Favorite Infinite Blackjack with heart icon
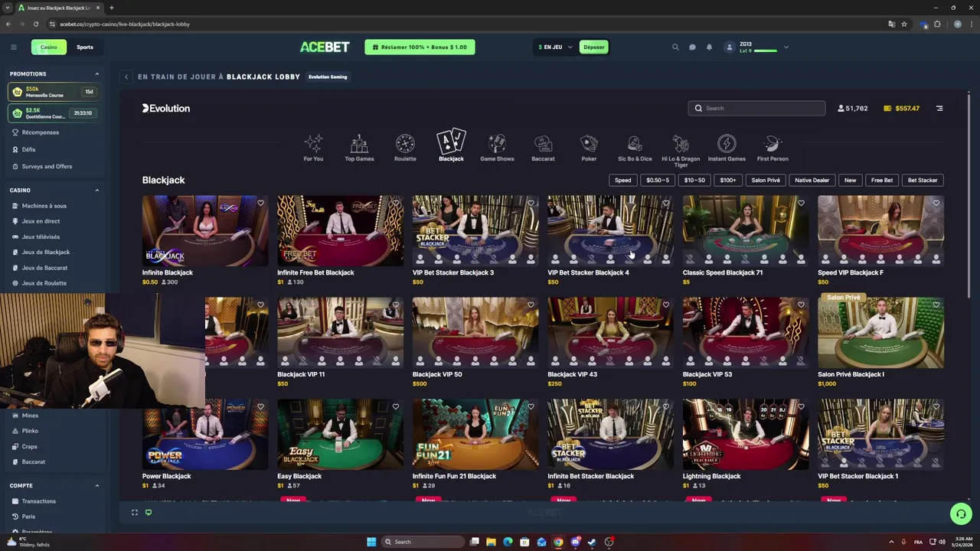The image size is (980, 551). tap(260, 203)
